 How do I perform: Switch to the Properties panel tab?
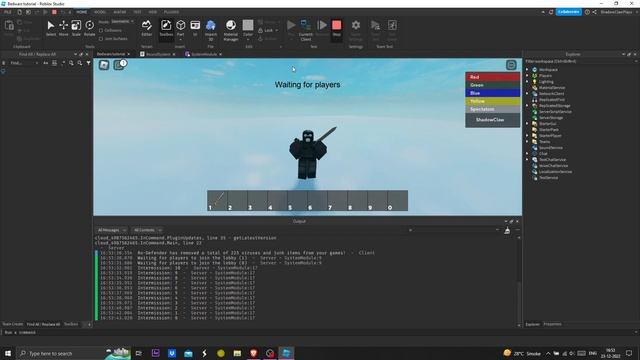552,324
